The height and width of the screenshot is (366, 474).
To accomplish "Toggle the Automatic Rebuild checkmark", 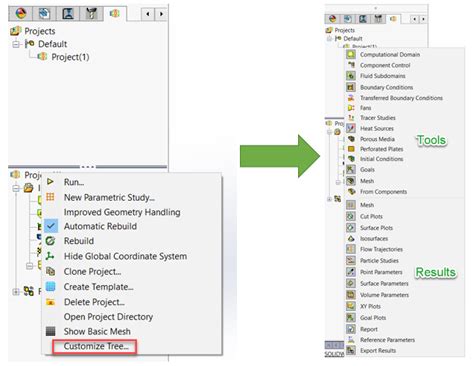I will click(51, 226).
